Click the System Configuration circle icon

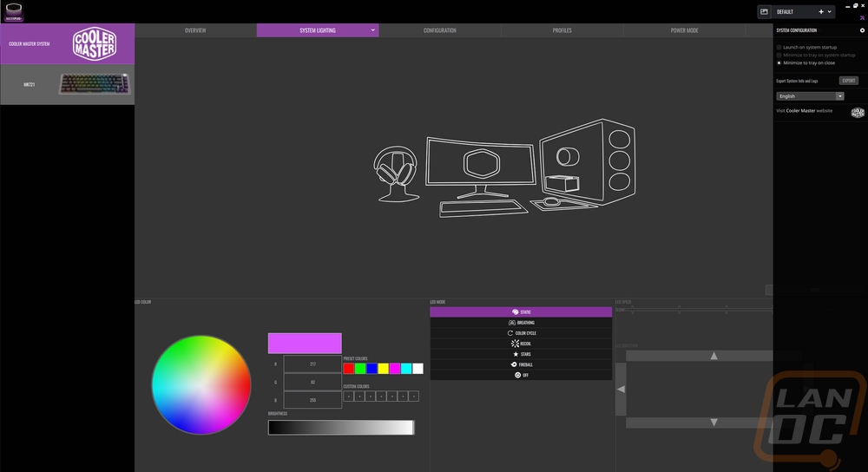(862, 30)
